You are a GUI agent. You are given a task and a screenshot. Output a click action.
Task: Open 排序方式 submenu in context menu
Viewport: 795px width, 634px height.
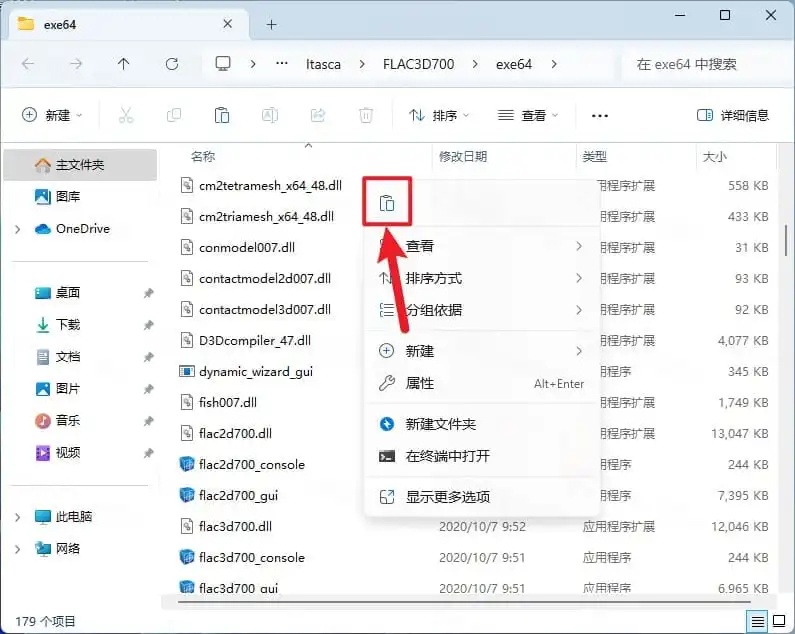[481, 278]
